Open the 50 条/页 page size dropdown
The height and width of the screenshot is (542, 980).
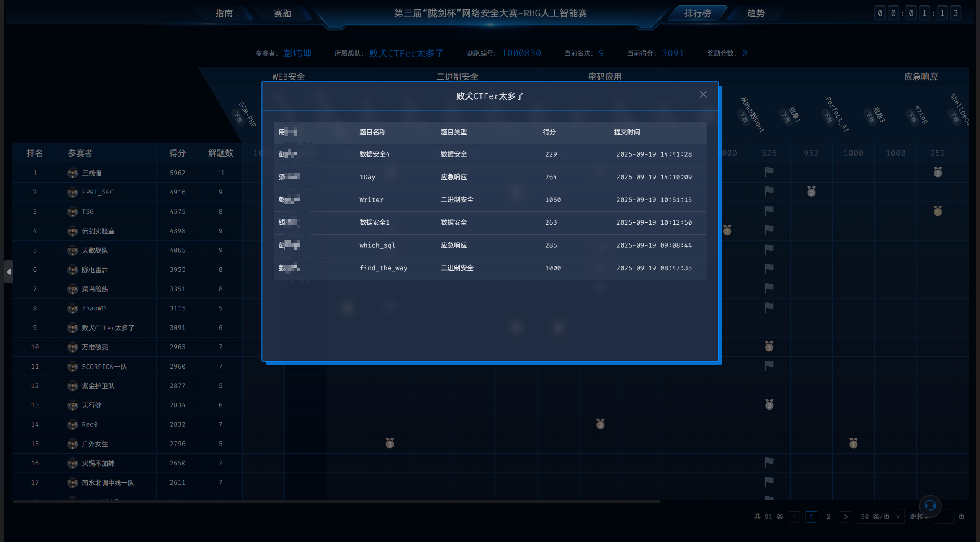(x=880, y=517)
